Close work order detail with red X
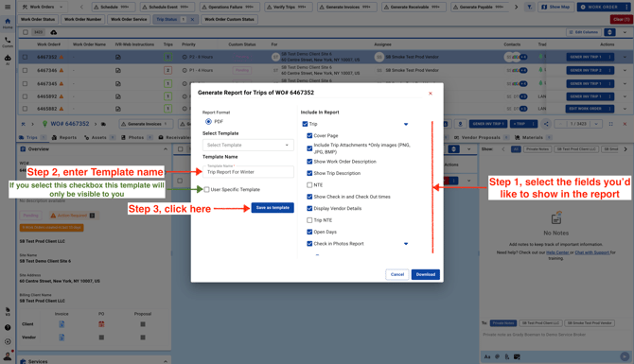The image size is (634, 364). [625, 124]
